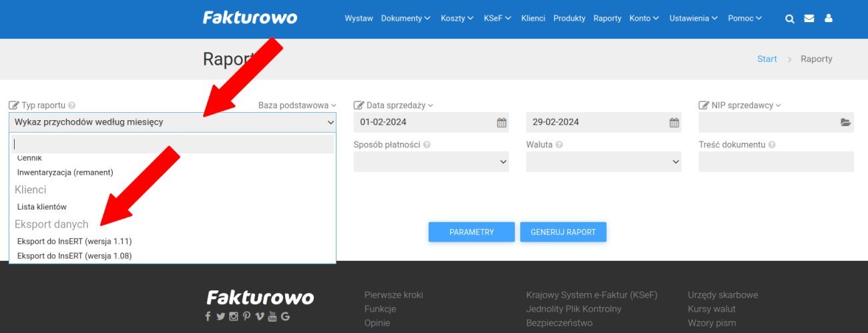Expand the Dokumenty menu
The height and width of the screenshot is (333, 868).
[405, 19]
